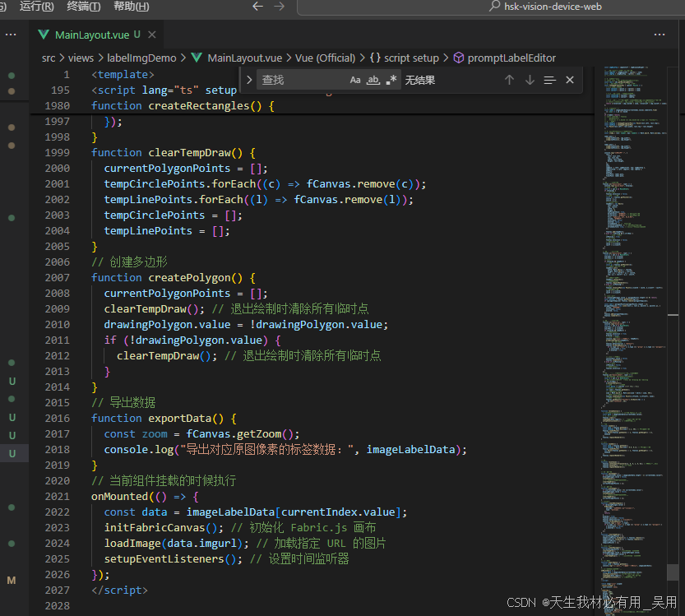The width and height of the screenshot is (685, 616).
Task: Click breadcrumb labelImgDemo
Action: pyautogui.click(x=141, y=58)
